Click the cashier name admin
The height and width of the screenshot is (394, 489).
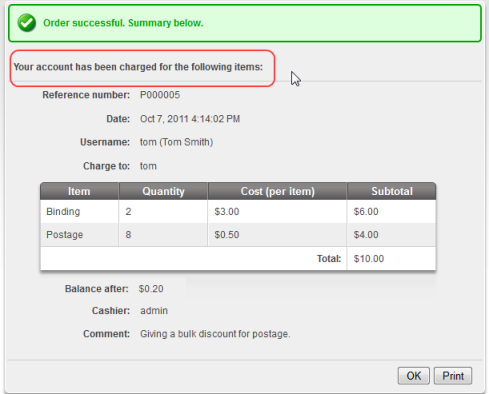[154, 311]
